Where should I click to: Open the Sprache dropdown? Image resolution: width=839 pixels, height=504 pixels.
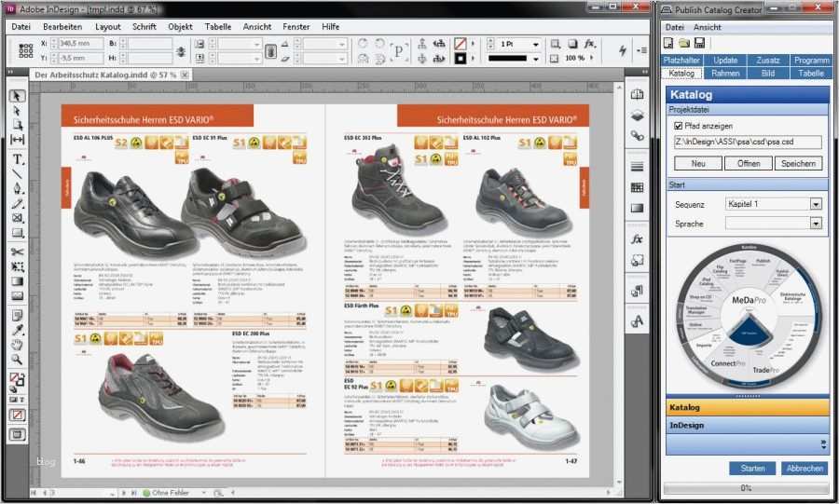pos(816,224)
